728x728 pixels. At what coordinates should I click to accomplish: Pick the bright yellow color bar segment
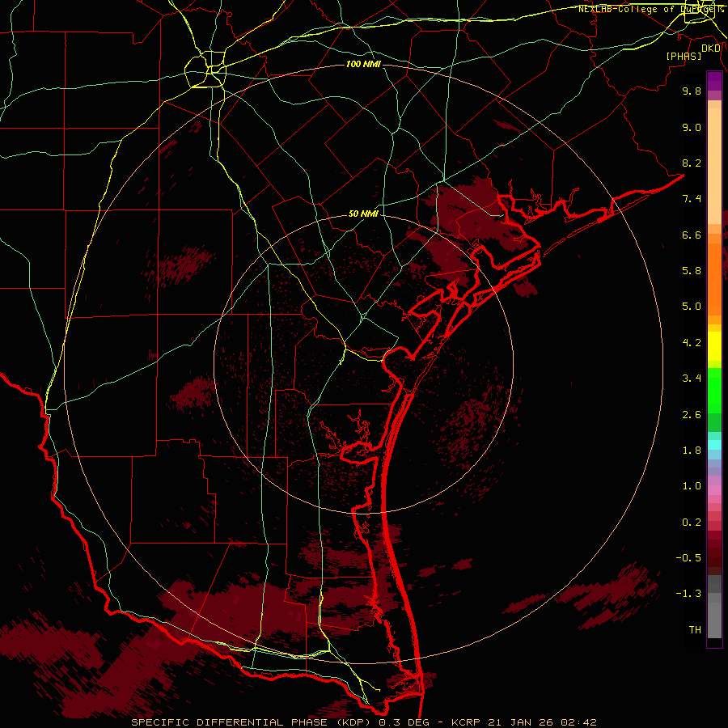tap(714, 346)
